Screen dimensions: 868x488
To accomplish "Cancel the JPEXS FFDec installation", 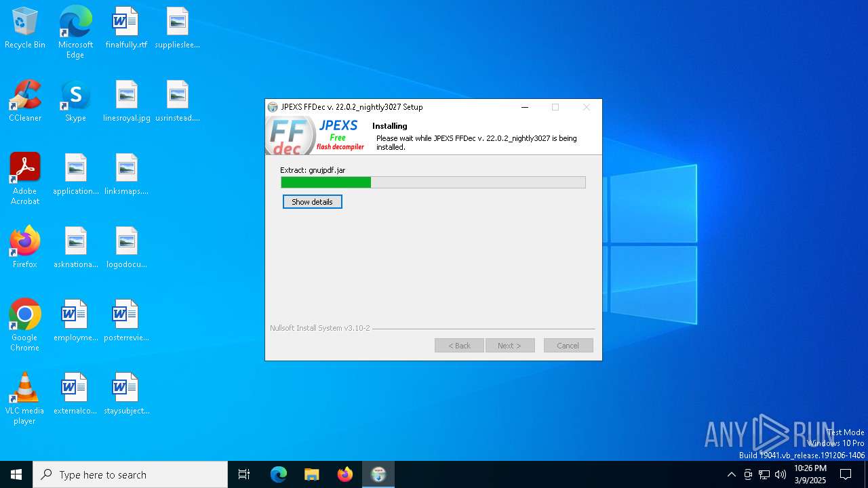I will [568, 346].
